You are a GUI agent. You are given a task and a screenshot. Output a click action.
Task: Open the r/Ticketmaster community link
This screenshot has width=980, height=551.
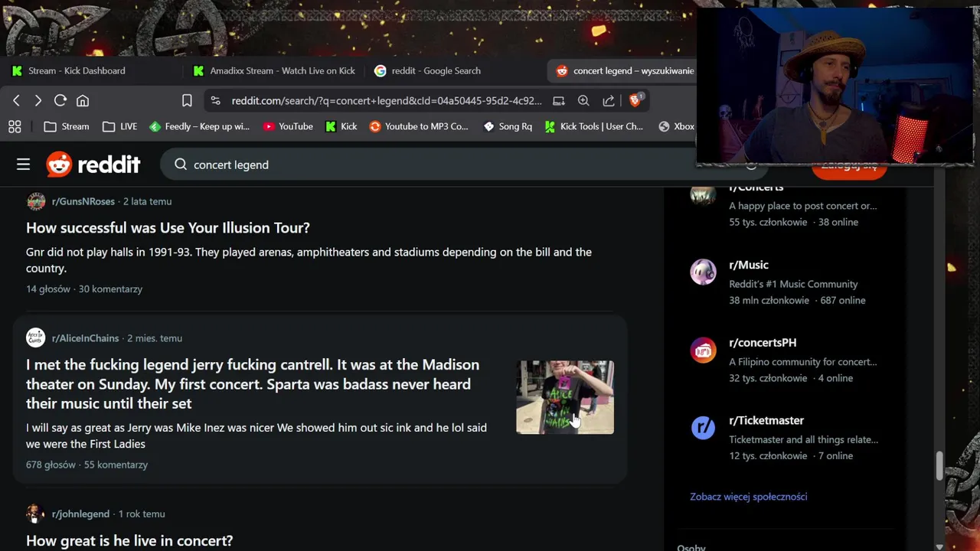766,420
